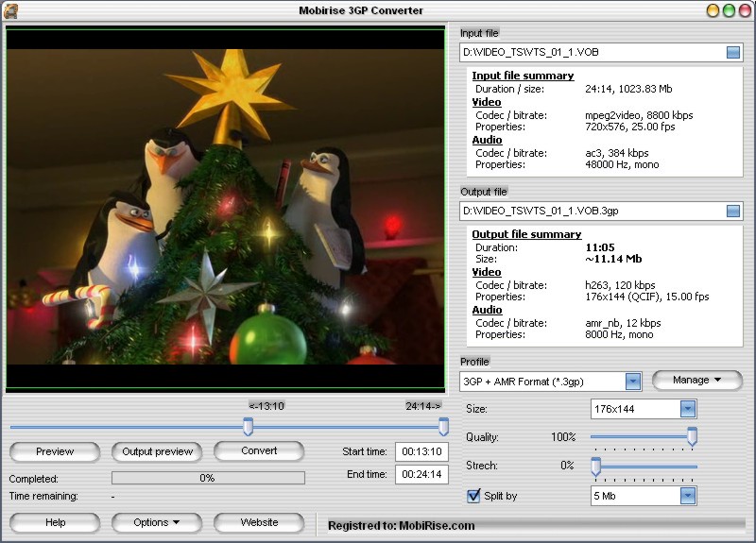Click the '8000 Hz, mono' value
This screenshot has width=756, height=543.
pyautogui.click(x=619, y=335)
